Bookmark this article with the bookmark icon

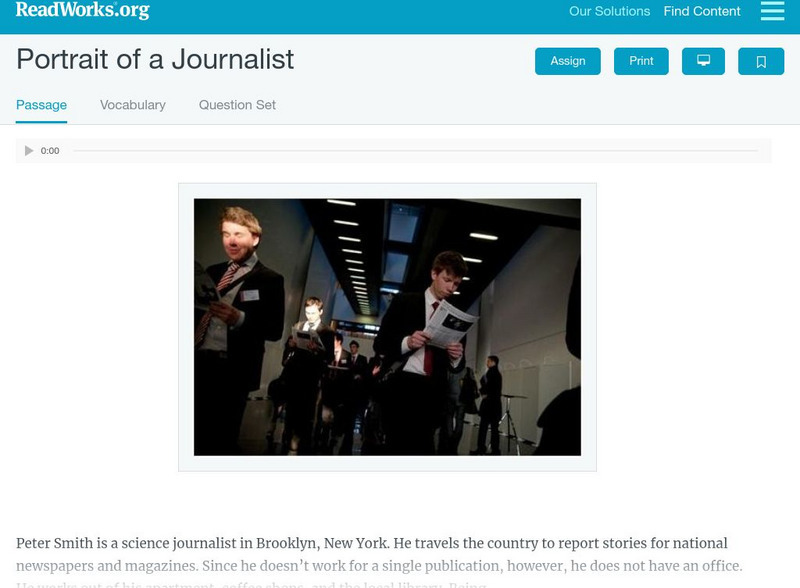pyautogui.click(x=761, y=61)
